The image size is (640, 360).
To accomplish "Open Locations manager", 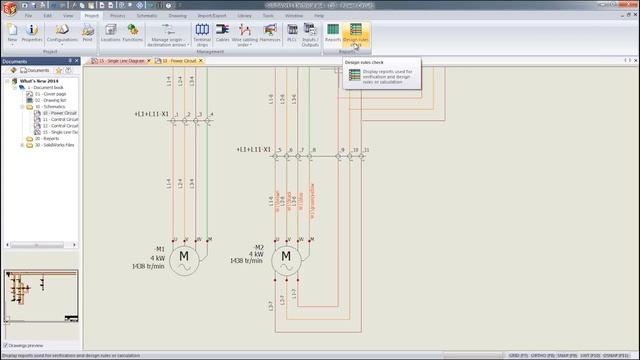I will tap(110, 33).
